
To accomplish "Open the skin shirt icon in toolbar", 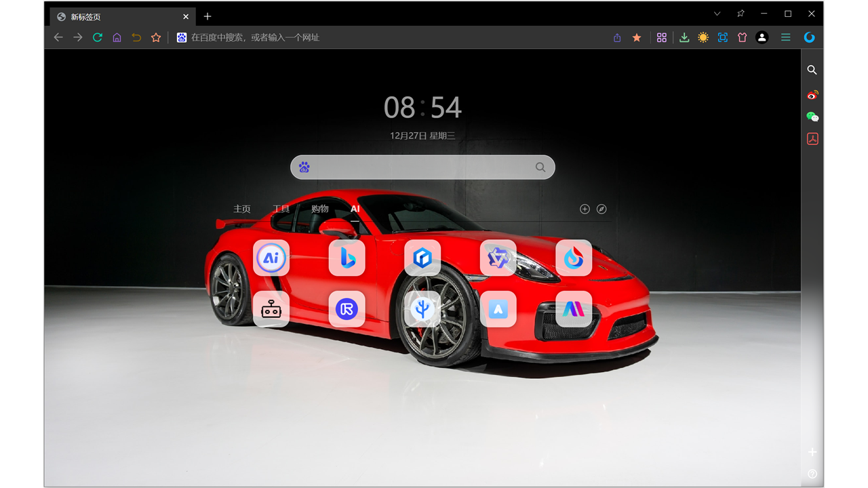I will tap(742, 38).
